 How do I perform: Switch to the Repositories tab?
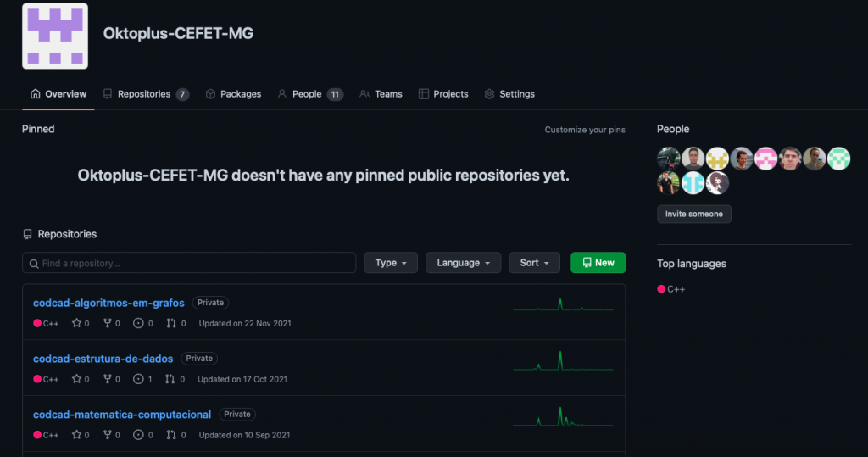[x=145, y=94]
